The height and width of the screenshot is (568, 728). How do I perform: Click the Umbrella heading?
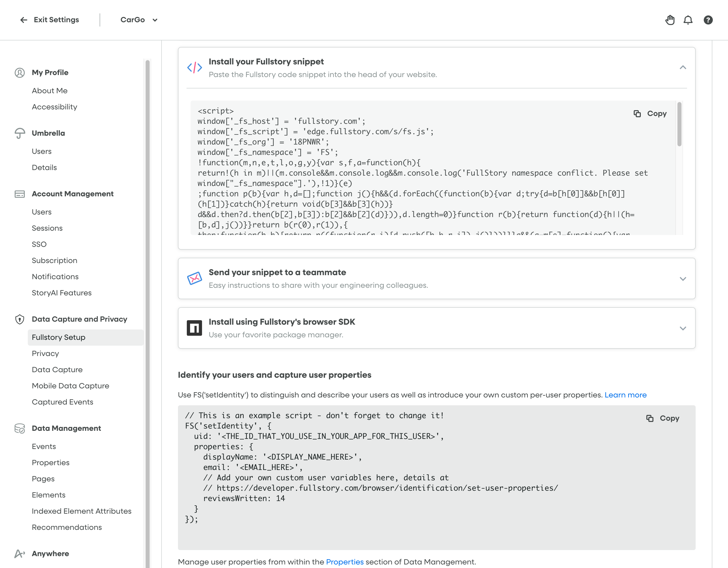pyautogui.click(x=48, y=133)
